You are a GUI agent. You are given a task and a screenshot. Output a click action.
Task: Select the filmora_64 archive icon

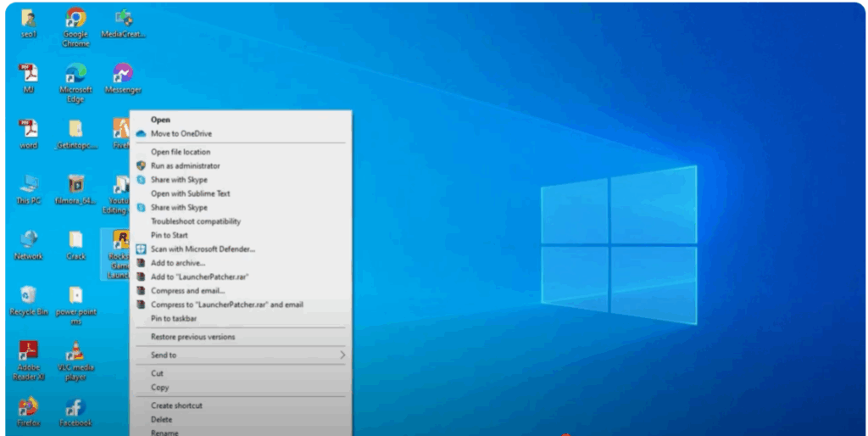pyautogui.click(x=75, y=189)
